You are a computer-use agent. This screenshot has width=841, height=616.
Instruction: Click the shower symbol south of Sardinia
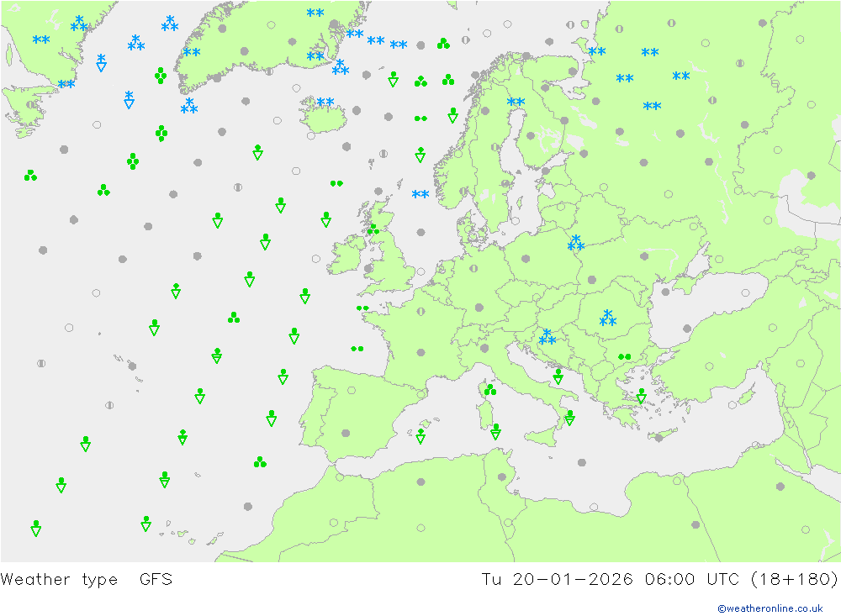coord(495,431)
